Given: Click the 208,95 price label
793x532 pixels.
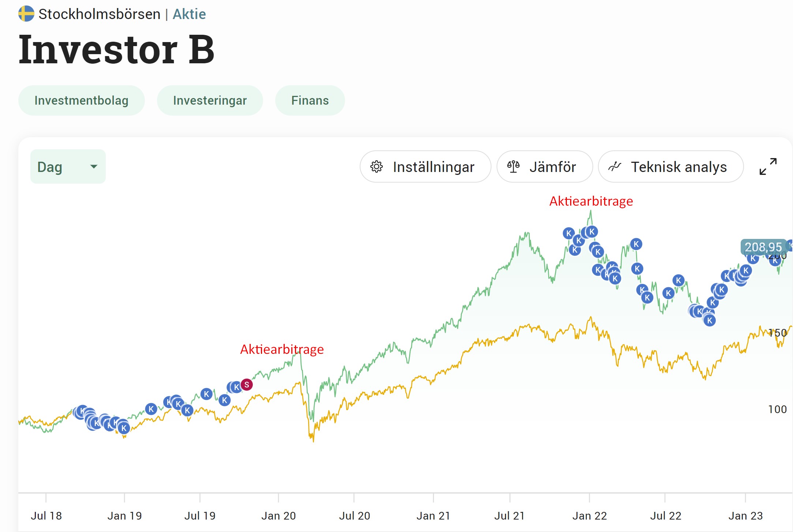Looking at the screenshot, I should (763, 247).
